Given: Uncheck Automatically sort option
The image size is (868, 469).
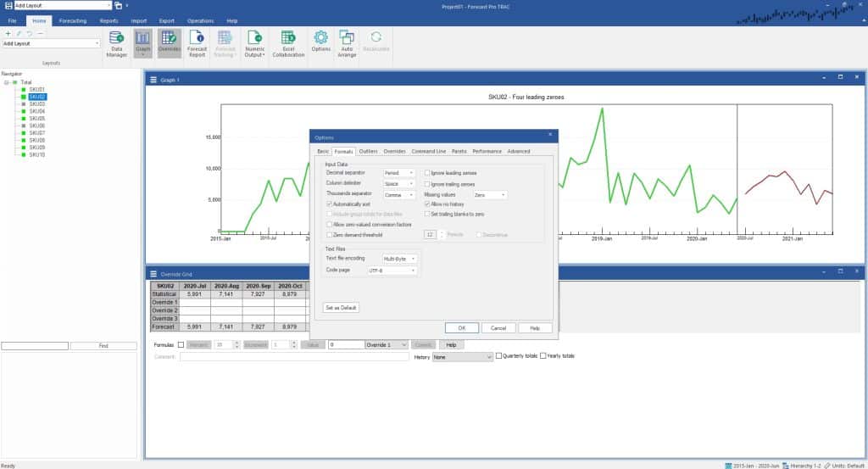Looking at the screenshot, I should tap(330, 204).
